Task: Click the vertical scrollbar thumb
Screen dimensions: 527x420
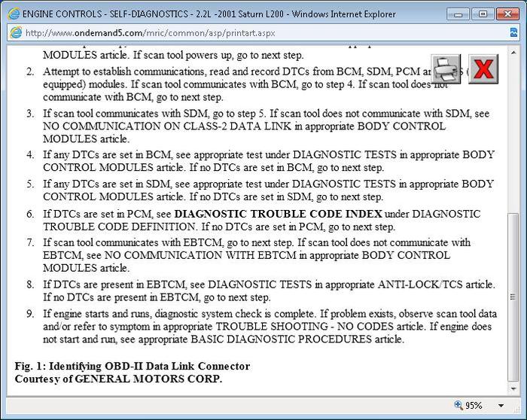Action: tap(513, 297)
